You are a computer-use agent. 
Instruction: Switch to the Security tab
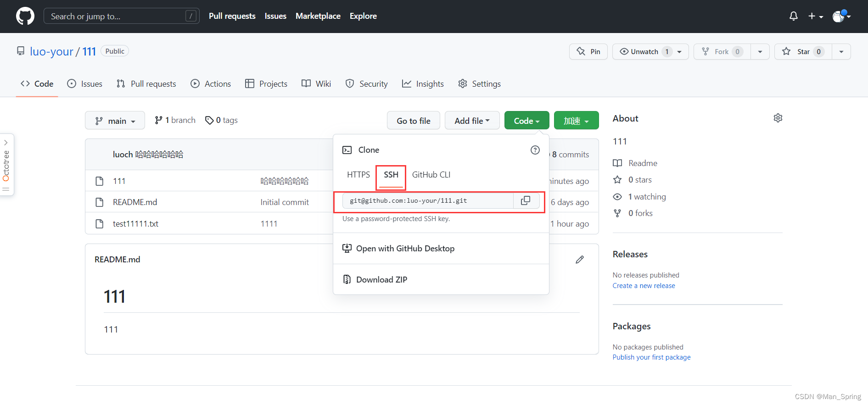[366, 83]
